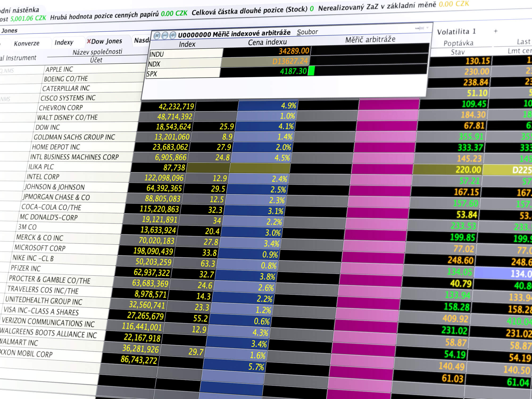Click the pin icon in arbitrage meter title bar
The image size is (532, 399).
[420, 28]
